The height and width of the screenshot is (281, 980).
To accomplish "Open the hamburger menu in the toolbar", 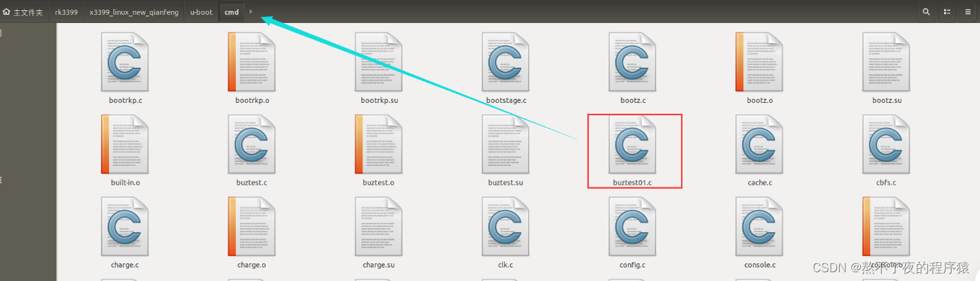I will 968,12.
